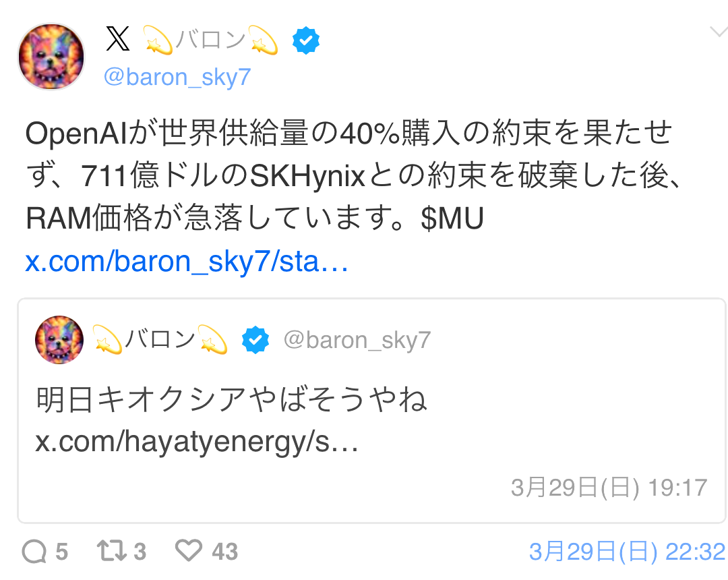Image resolution: width=728 pixels, height=580 pixels.
Task: Click the shooting star emoji before バロン
Action: (157, 40)
